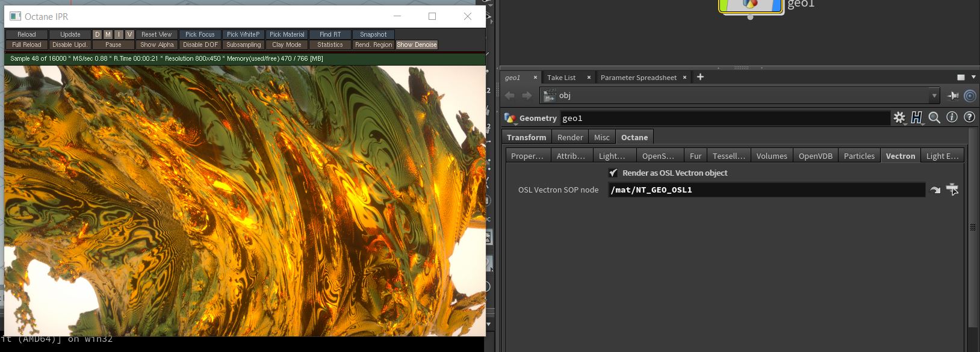Screen dimensions: 980x352
Task: Toggle Disable DOF in Octane IPR
Action: [x=200, y=45]
